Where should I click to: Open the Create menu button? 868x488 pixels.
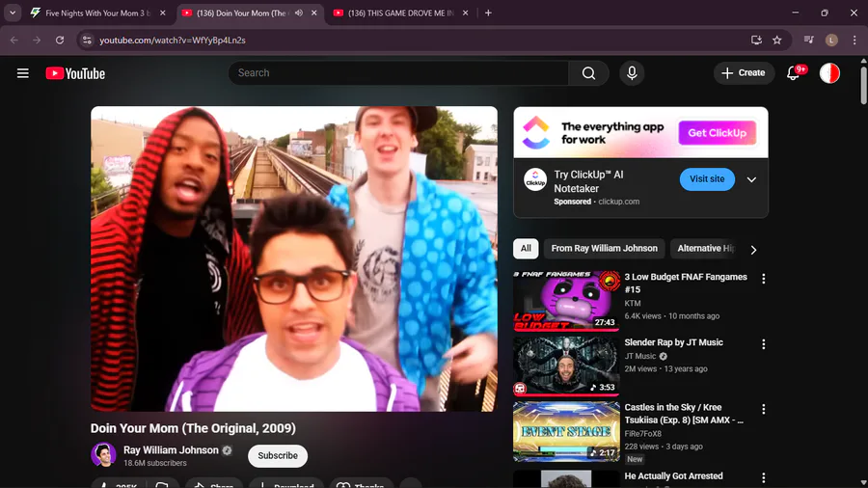point(744,73)
